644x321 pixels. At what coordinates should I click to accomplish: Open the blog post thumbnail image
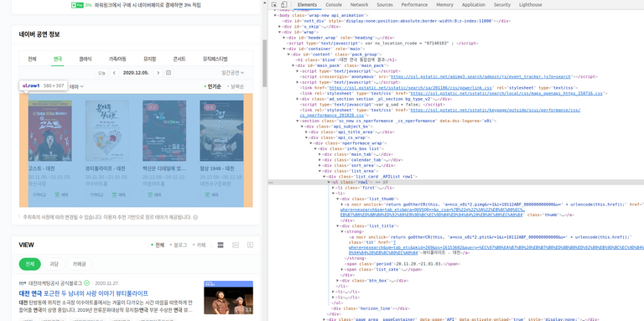pyautogui.click(x=228, y=298)
